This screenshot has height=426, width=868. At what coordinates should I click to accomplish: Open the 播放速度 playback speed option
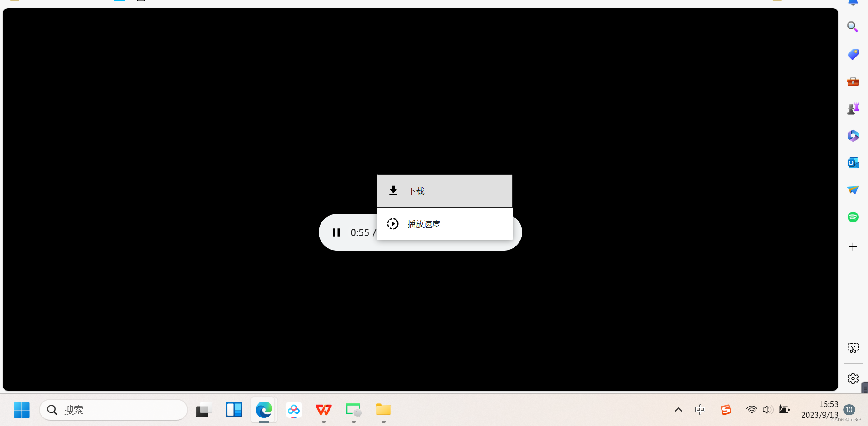(445, 224)
